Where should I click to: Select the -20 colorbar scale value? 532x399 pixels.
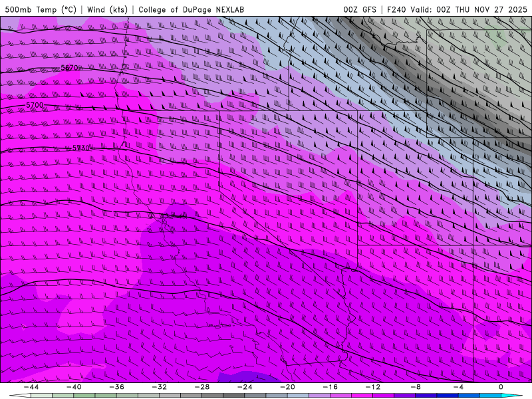[288, 387]
